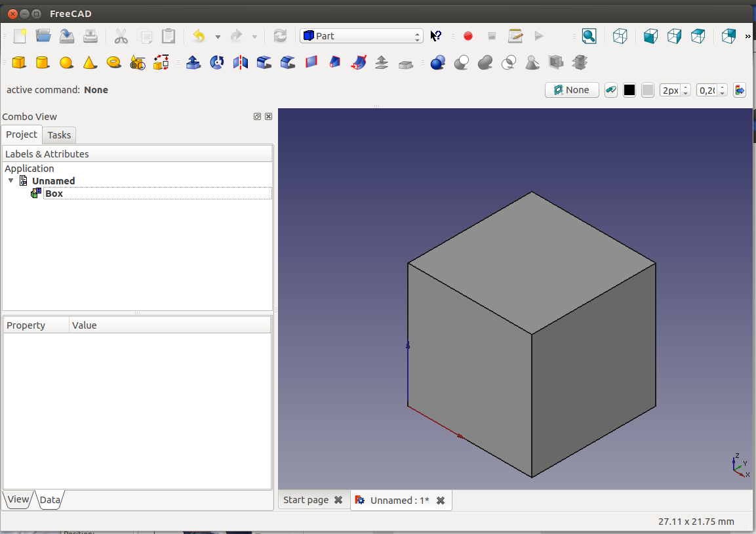Create a box primitive with the cube icon
756x534 pixels.
(19, 62)
